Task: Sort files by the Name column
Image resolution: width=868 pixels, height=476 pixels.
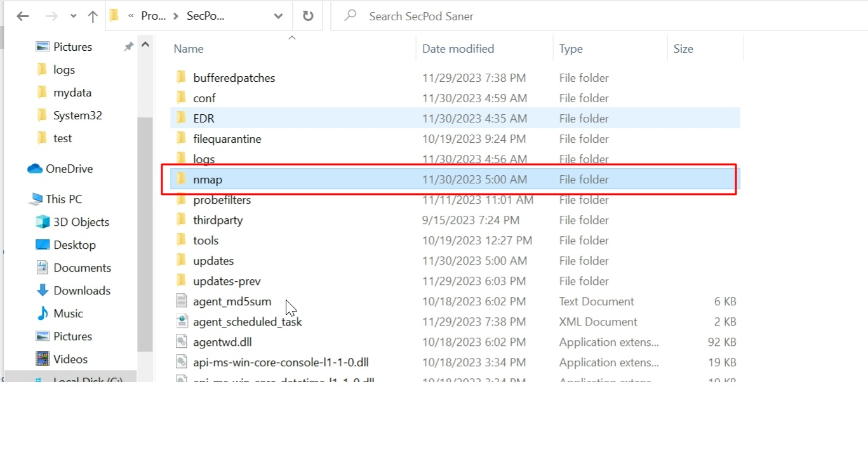Action: pyautogui.click(x=189, y=49)
